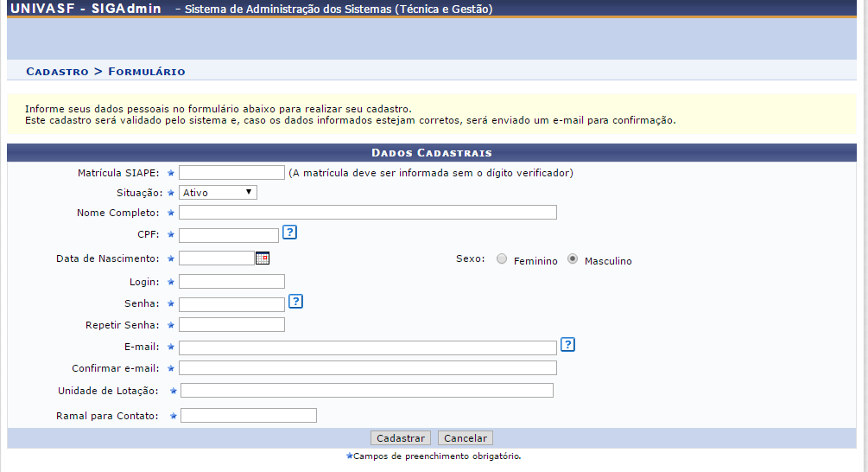Click the Cancelar button
Viewport: 868px width, 472px height.
tap(466, 438)
